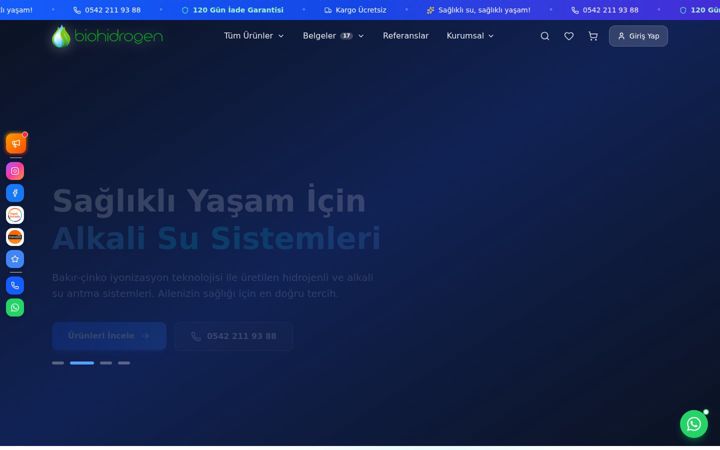Viewport: 720px width, 450px height.
Task: Open the megaphone announcements icon in sidebar
Action: point(16,143)
